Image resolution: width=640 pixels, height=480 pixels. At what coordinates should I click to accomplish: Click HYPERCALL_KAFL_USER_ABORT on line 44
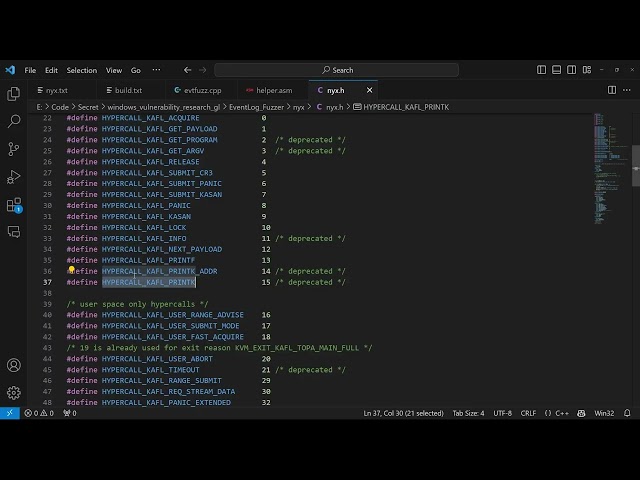click(x=157, y=358)
